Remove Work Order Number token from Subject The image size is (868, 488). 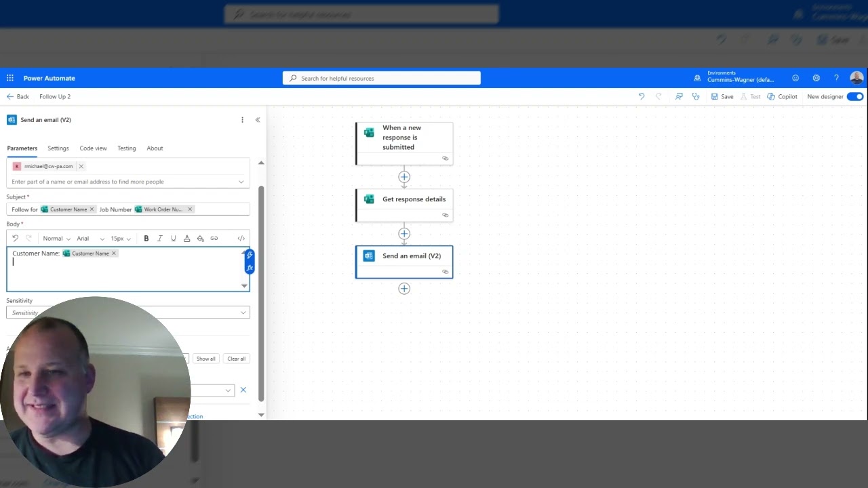pyautogui.click(x=190, y=209)
